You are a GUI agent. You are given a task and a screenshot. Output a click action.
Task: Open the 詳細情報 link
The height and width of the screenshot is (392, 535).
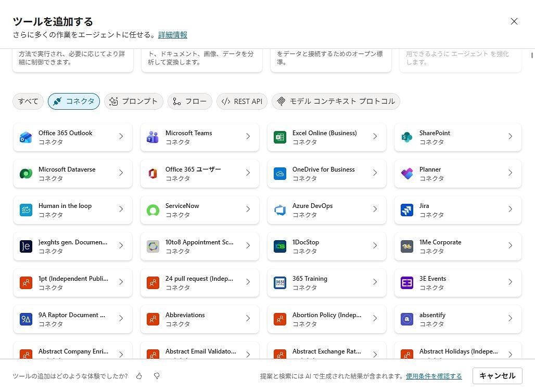173,35
